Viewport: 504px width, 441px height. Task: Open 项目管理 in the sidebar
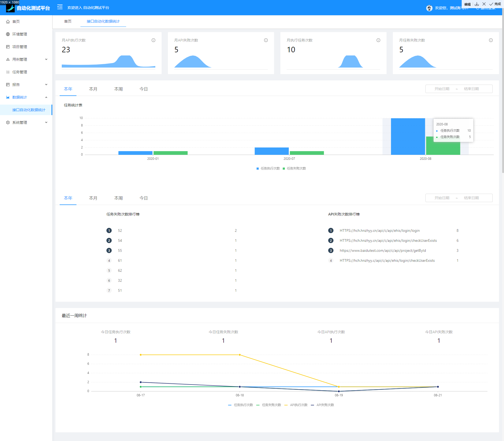point(26,47)
